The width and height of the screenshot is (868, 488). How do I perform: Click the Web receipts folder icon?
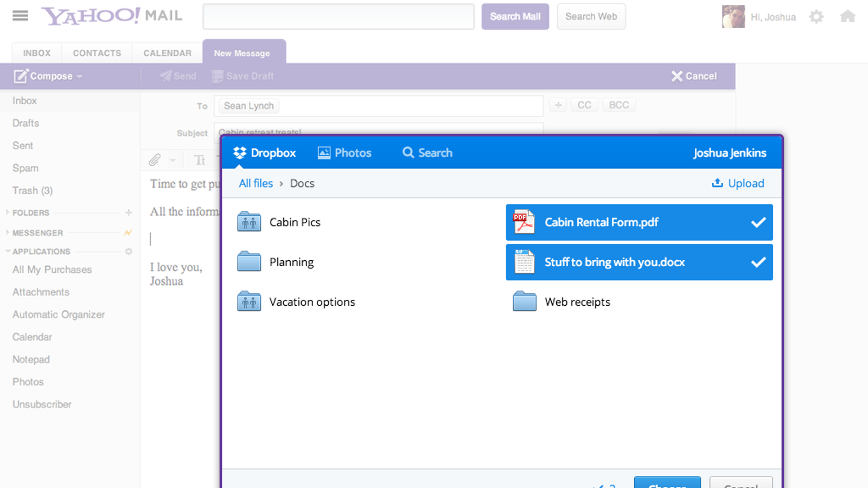click(525, 301)
